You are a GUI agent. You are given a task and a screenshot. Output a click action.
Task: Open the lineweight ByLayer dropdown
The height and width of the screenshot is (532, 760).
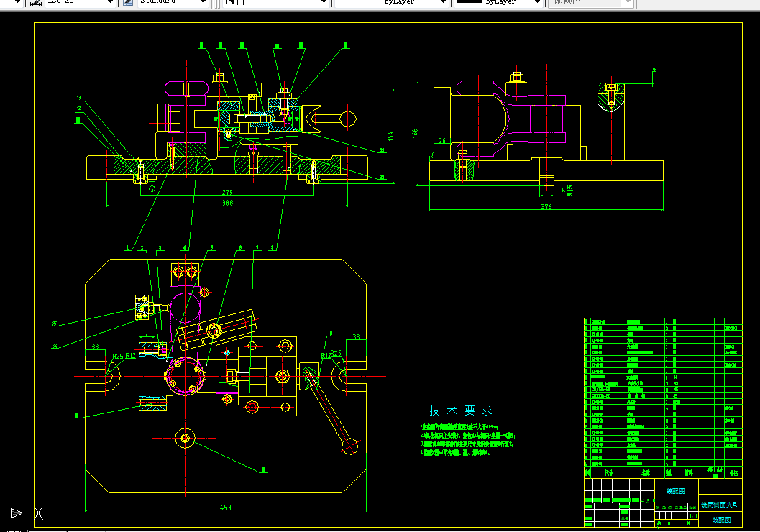499,2
